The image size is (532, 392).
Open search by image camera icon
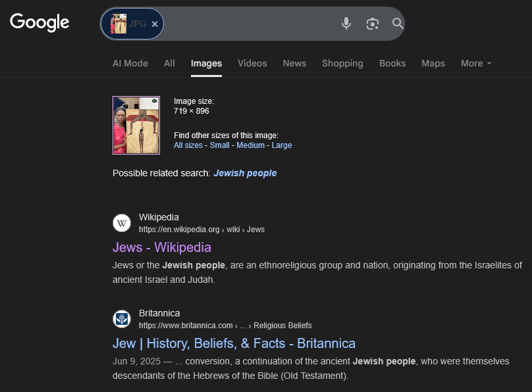tap(373, 24)
